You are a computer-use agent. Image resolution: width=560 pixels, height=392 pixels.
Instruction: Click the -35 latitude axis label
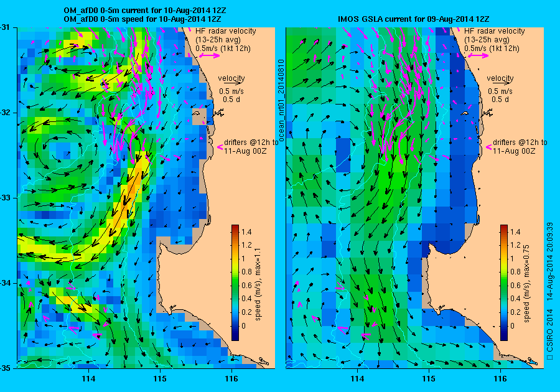click(4, 368)
